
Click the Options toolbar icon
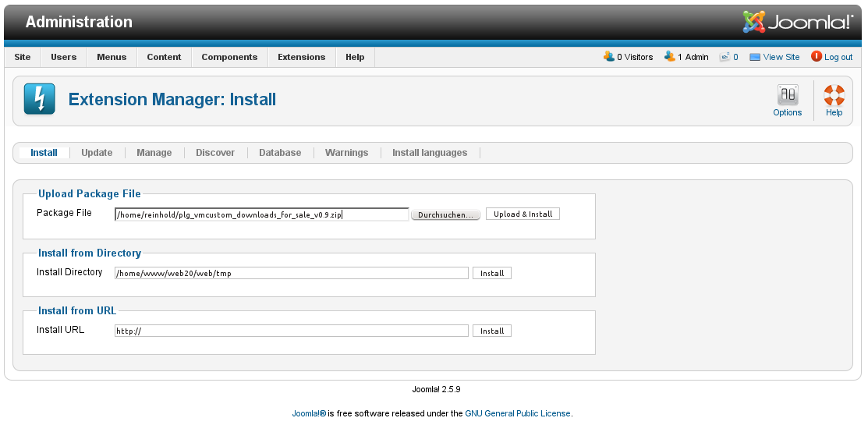[x=787, y=96]
